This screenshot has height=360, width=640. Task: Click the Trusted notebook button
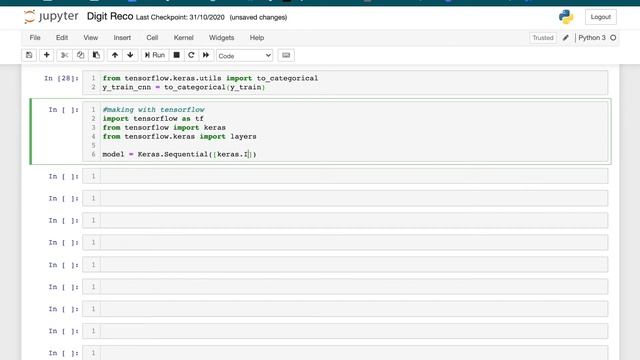(x=543, y=38)
